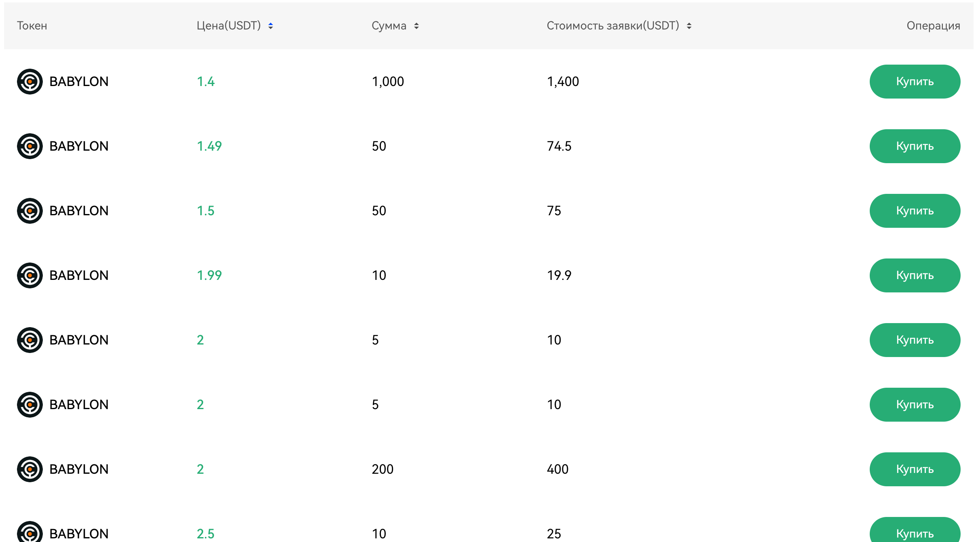Click BABYLON token icon in 1.4 price row

tap(30, 82)
